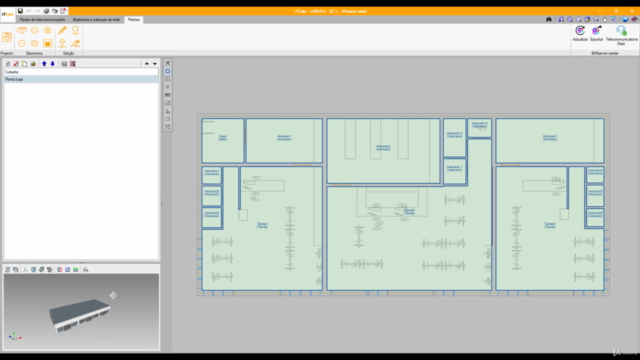The image size is (640, 360).
Task: Open the Projecto general data icon
Action: pos(7,37)
